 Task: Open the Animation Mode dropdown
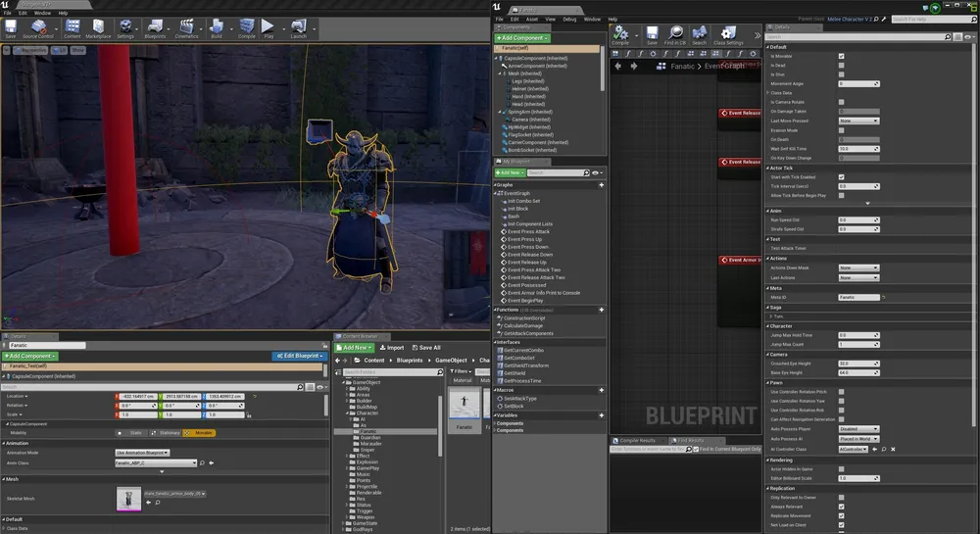[x=142, y=453]
